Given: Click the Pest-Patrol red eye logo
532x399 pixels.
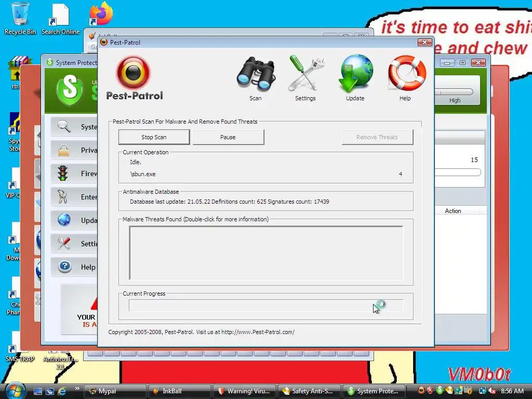Looking at the screenshot, I should pos(134,72).
